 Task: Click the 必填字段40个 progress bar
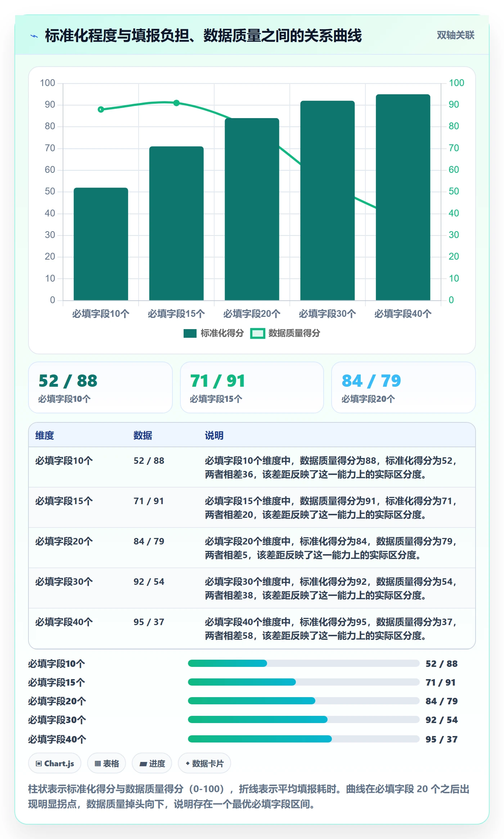[303, 739]
